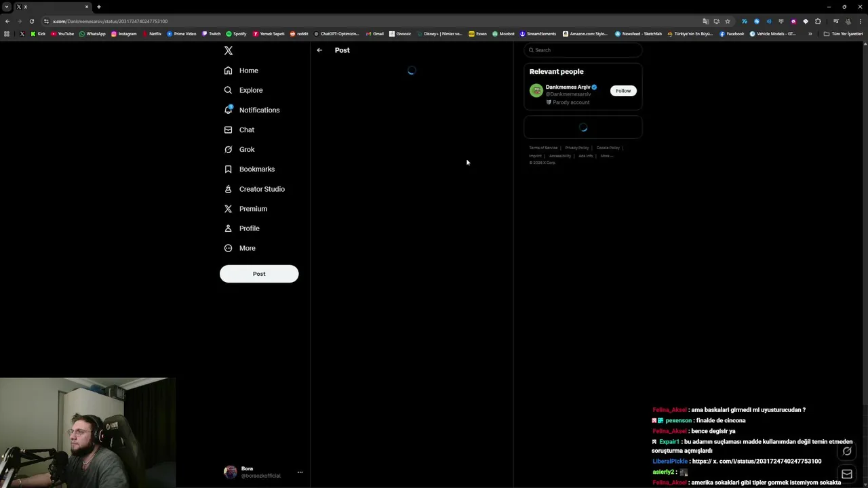The image size is (868, 488).
Task: Open the Cookie Policy link
Action: click(x=608, y=148)
